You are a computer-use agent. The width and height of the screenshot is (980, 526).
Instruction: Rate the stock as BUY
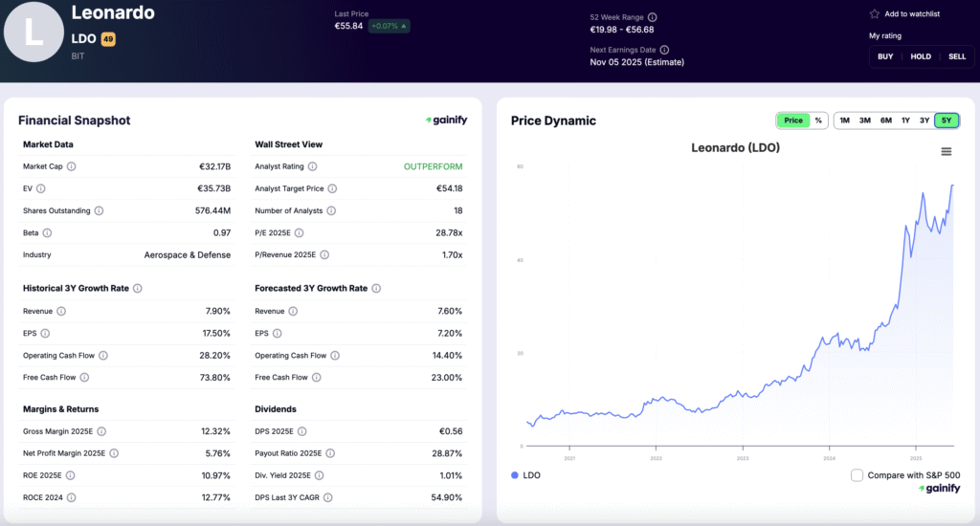point(885,56)
